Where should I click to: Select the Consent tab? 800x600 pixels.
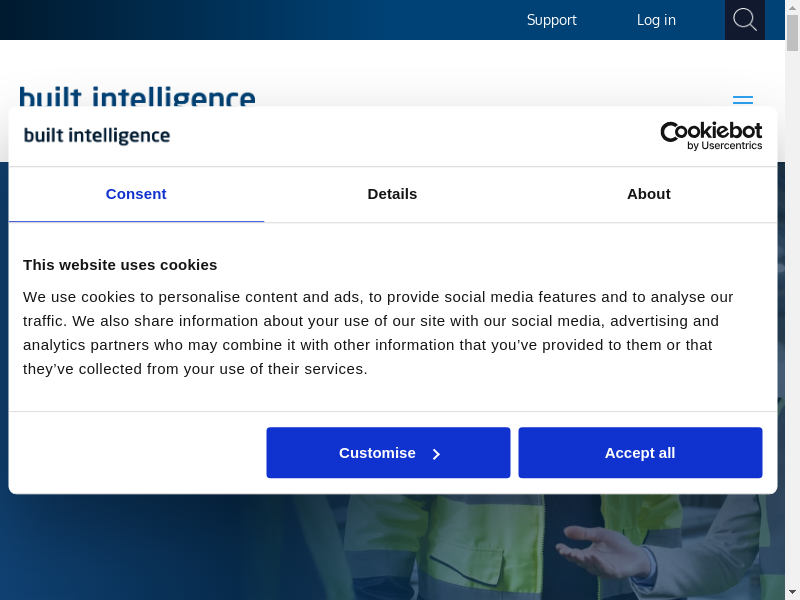click(x=136, y=194)
